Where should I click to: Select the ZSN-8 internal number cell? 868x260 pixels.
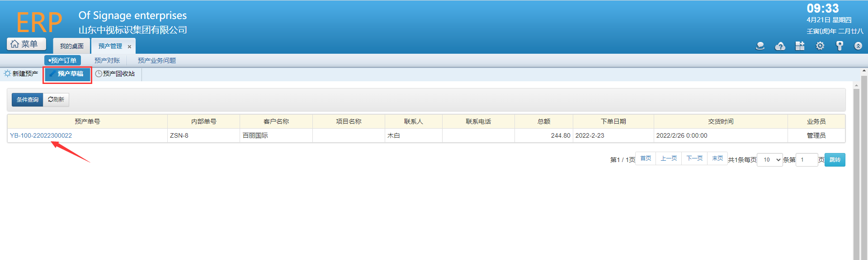203,135
